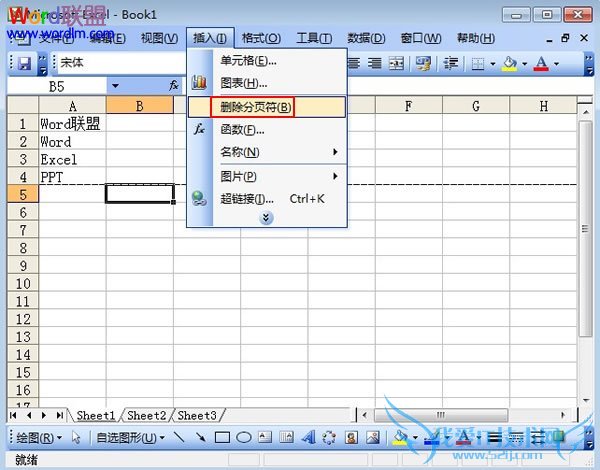Open the Borders dropdown arrow

pos(492,64)
